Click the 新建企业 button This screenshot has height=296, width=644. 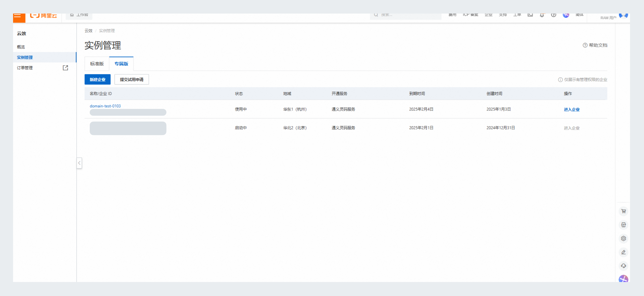pos(97,80)
